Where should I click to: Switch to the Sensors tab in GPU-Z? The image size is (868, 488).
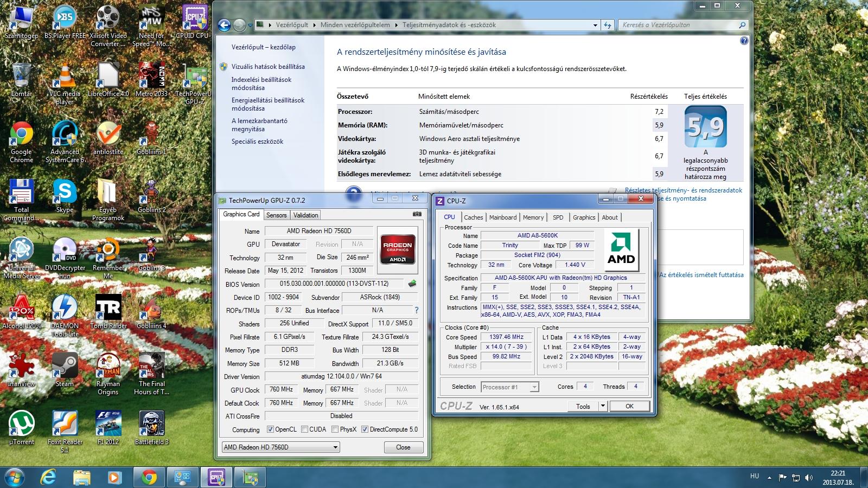276,215
